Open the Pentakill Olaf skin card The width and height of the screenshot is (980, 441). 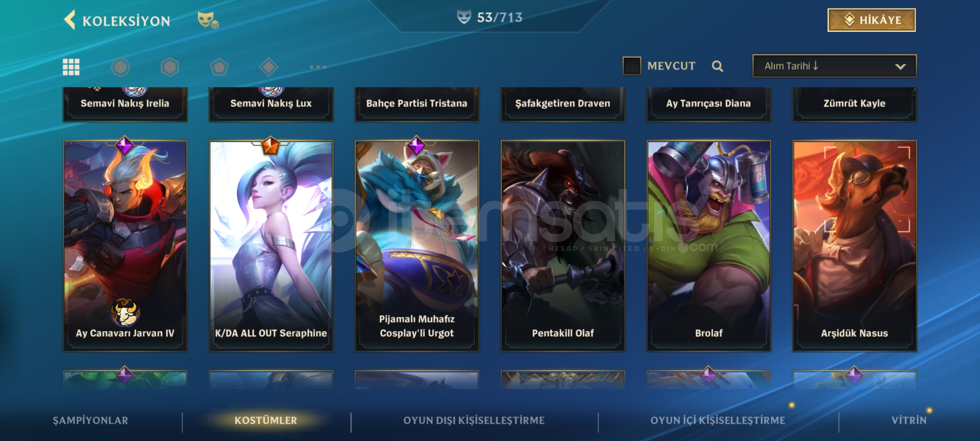563,246
